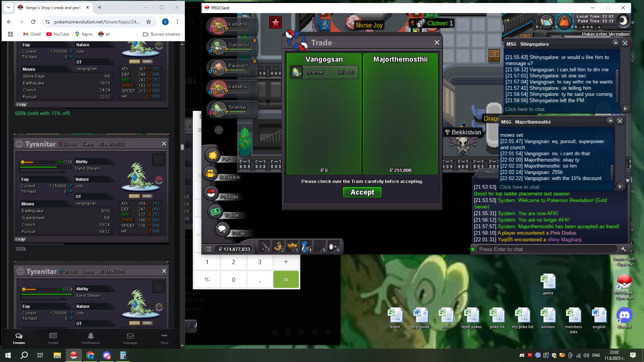The height and width of the screenshot is (362, 644).
Task: Open Карти maps bookmark
Action: click(84, 34)
